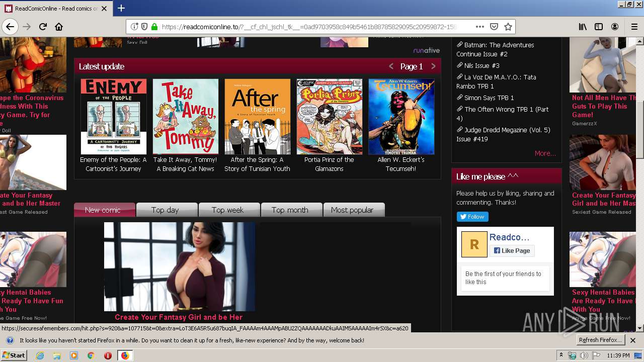Reload the current page
644x362 pixels.
click(x=43, y=27)
